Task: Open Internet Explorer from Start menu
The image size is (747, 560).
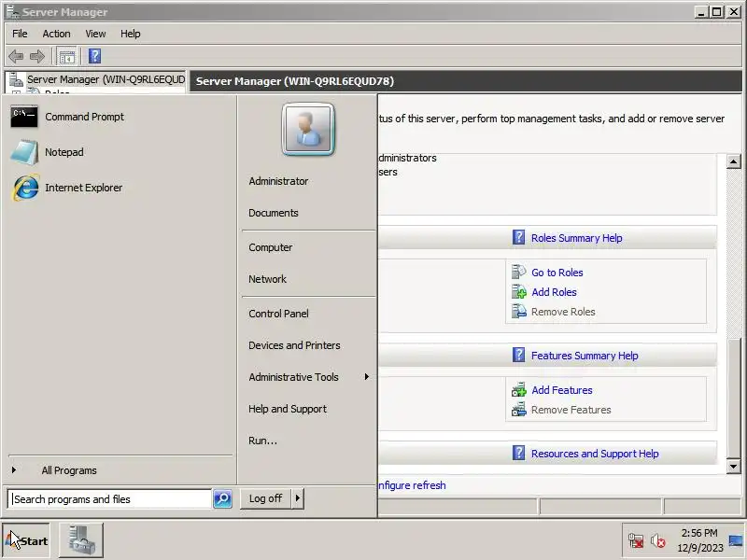Action: click(65, 188)
